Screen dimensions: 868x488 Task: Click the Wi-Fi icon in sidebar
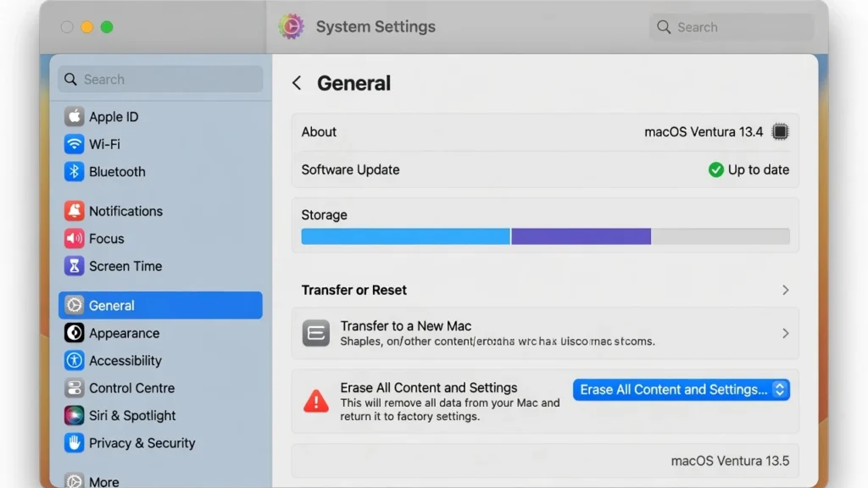click(75, 144)
